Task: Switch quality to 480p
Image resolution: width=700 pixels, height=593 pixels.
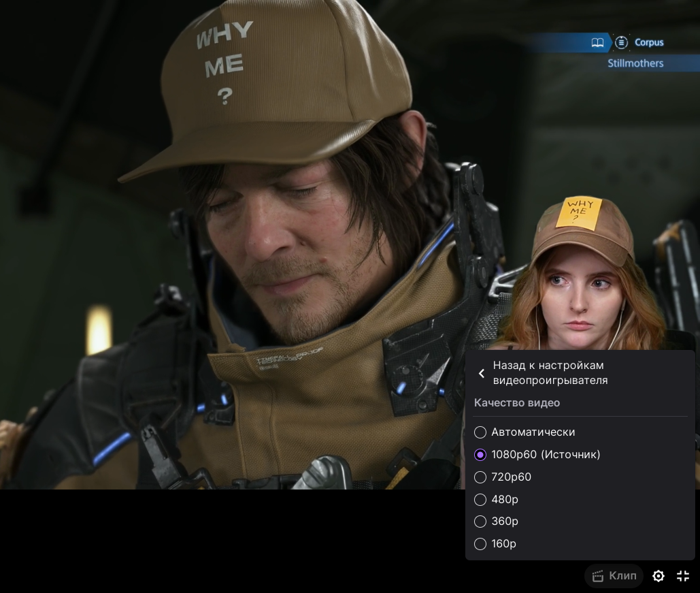Action: pos(496,499)
